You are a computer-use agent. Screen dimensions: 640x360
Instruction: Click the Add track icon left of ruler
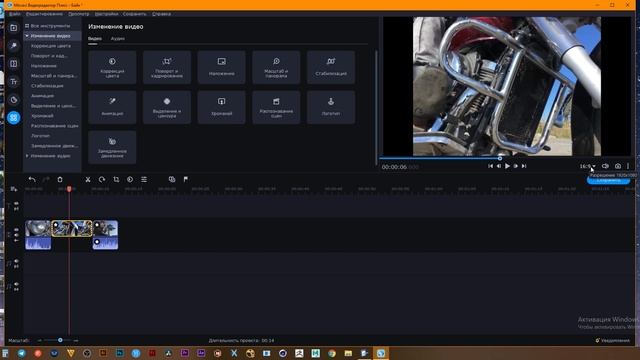coord(13,189)
